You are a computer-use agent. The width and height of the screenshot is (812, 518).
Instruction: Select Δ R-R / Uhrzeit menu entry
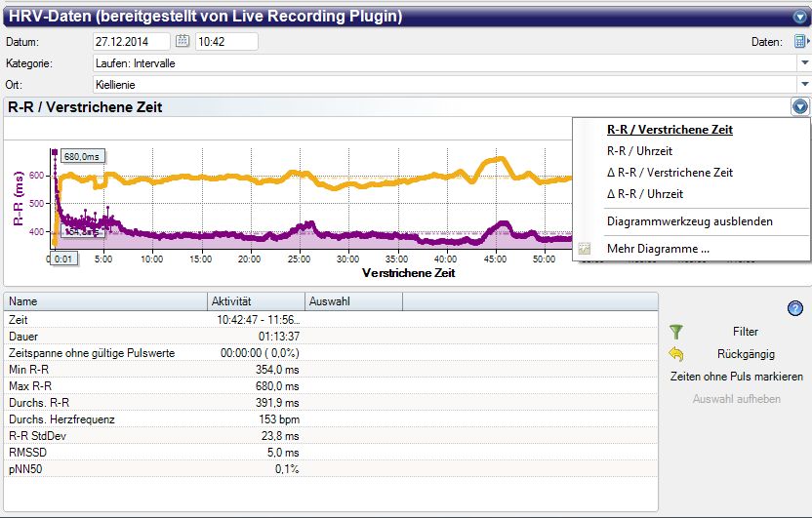point(644,194)
